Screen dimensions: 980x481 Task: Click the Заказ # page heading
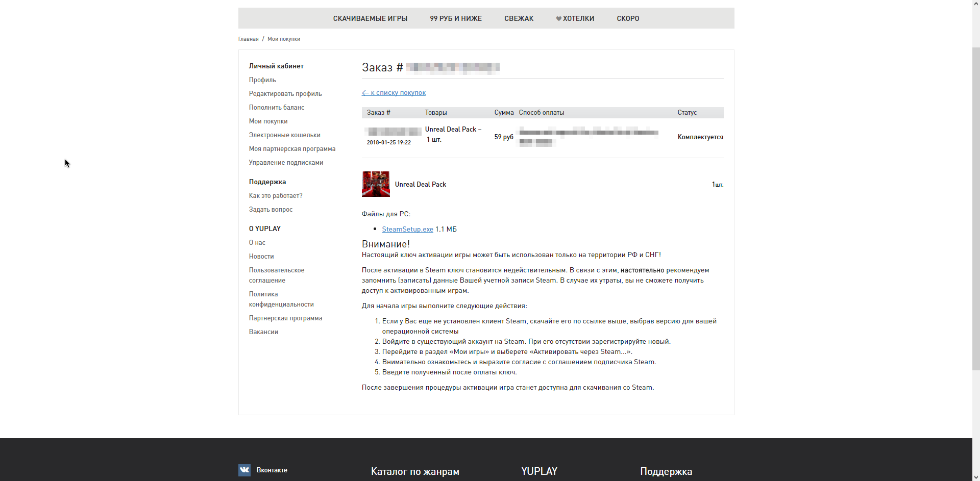[x=382, y=67]
